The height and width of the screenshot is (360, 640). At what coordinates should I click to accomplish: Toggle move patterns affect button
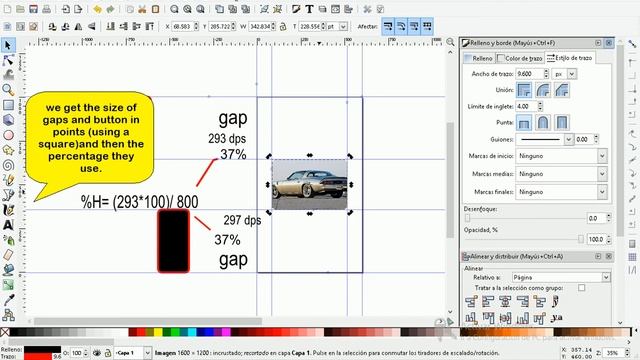click(x=427, y=27)
